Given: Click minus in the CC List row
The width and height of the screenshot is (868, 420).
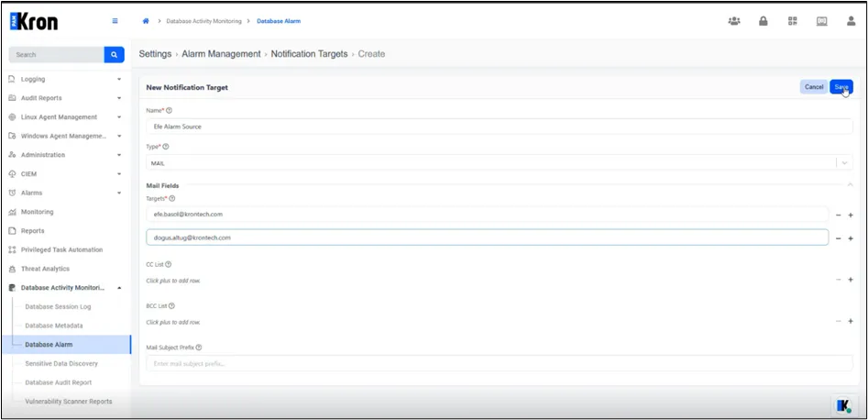Looking at the screenshot, I should click(x=838, y=280).
